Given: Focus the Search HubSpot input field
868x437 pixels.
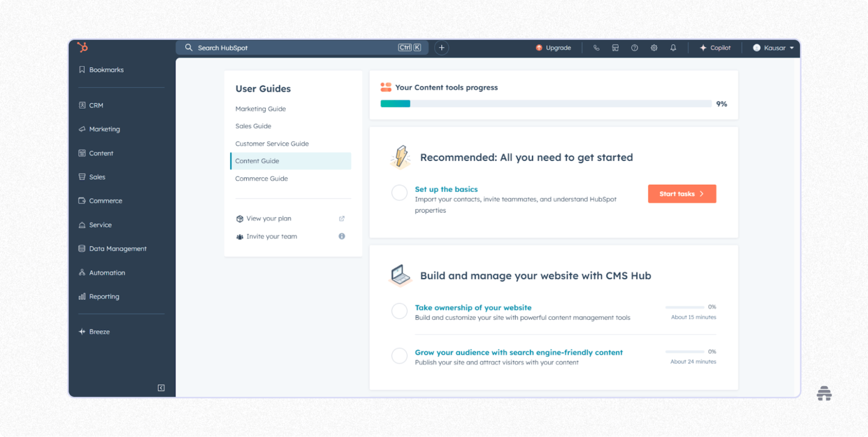Looking at the screenshot, I should point(302,48).
